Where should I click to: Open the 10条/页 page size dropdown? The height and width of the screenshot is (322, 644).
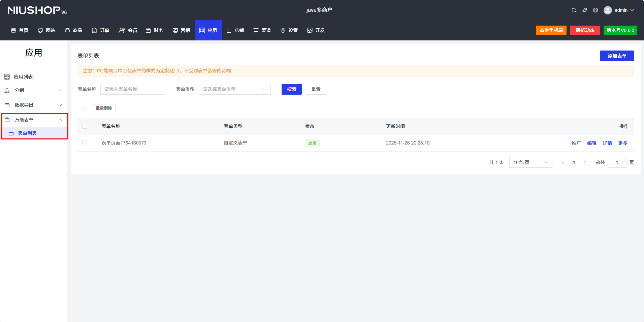530,162
